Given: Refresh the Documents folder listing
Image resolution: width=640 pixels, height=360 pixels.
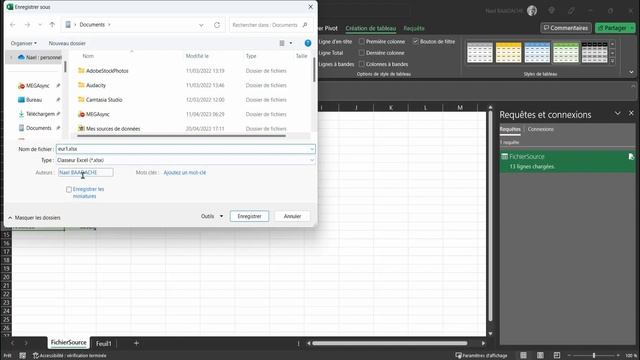Looking at the screenshot, I should tap(217, 25).
